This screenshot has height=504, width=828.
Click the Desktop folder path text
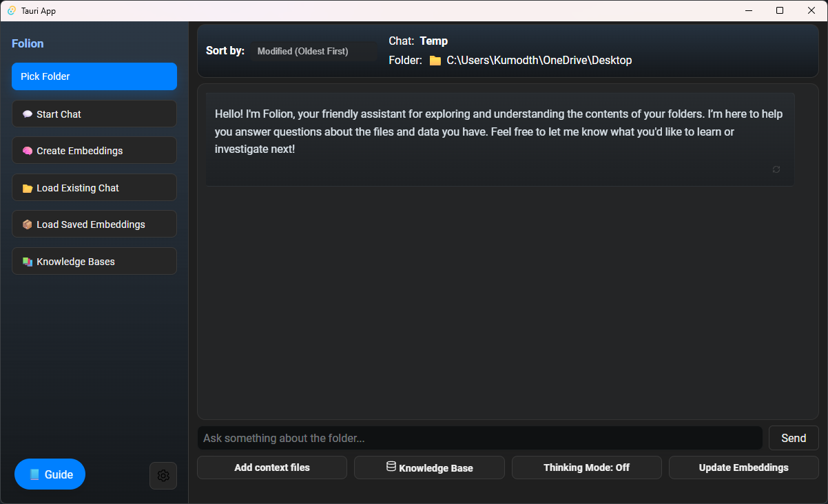coord(539,61)
